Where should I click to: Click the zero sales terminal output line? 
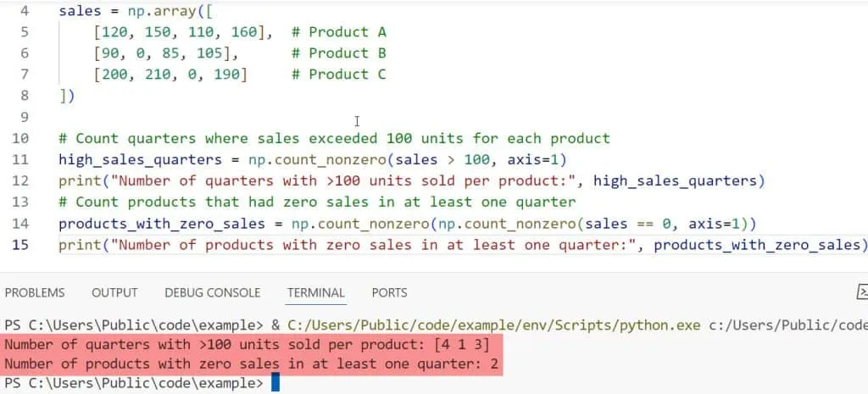[251, 365]
